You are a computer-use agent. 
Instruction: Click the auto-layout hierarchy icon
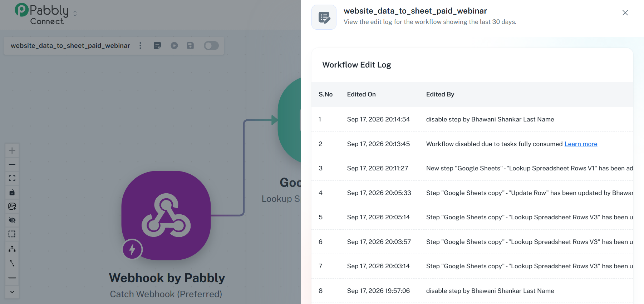pyautogui.click(x=12, y=249)
